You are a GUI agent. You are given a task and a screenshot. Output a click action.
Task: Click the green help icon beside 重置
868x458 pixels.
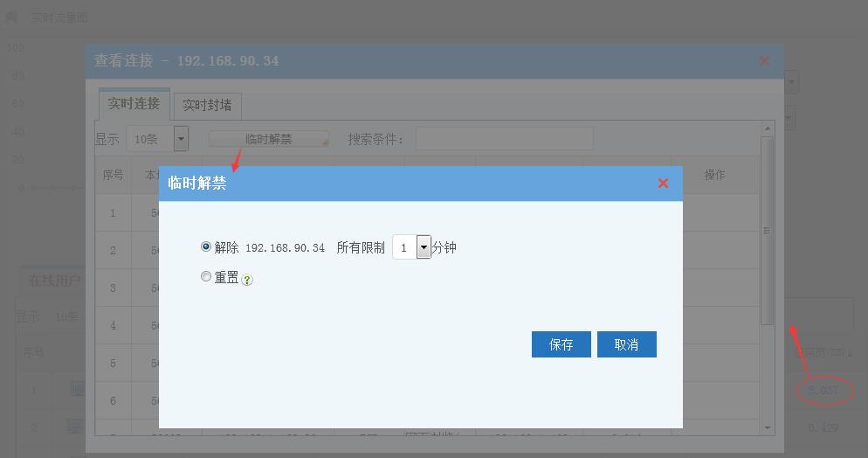247,280
